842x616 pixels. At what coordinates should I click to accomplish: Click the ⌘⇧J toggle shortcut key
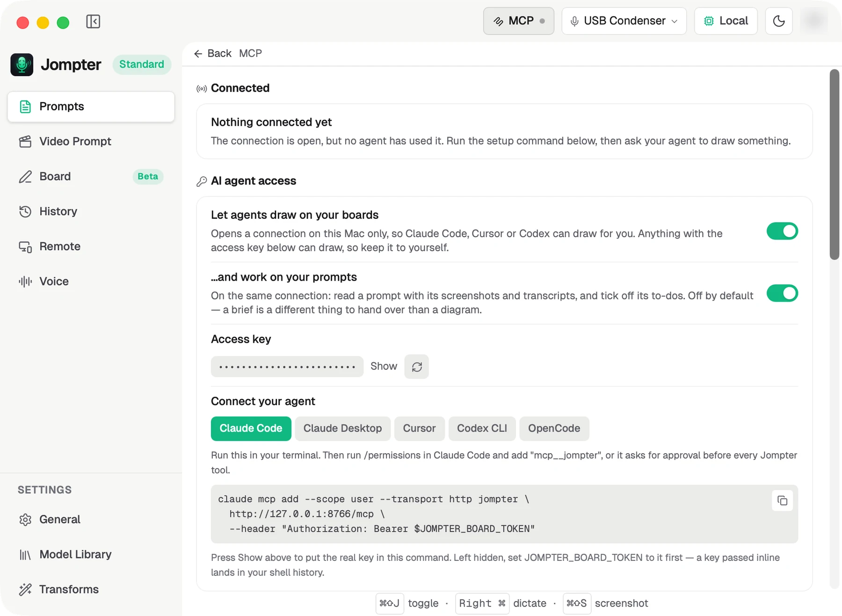coord(390,603)
